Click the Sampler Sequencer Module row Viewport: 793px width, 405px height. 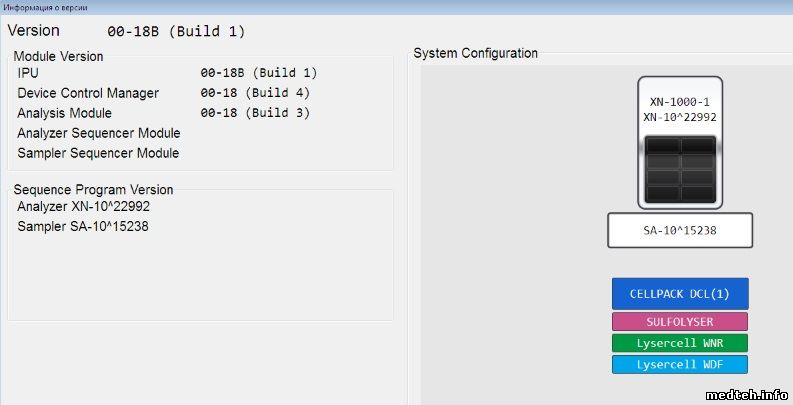[98, 153]
